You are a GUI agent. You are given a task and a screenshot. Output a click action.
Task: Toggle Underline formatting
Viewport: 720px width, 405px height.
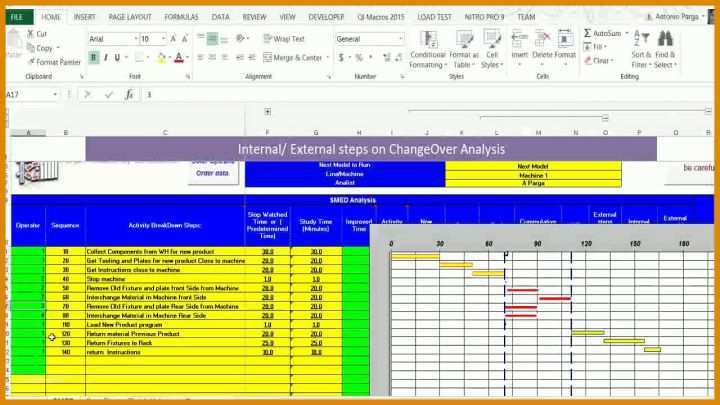coord(117,58)
